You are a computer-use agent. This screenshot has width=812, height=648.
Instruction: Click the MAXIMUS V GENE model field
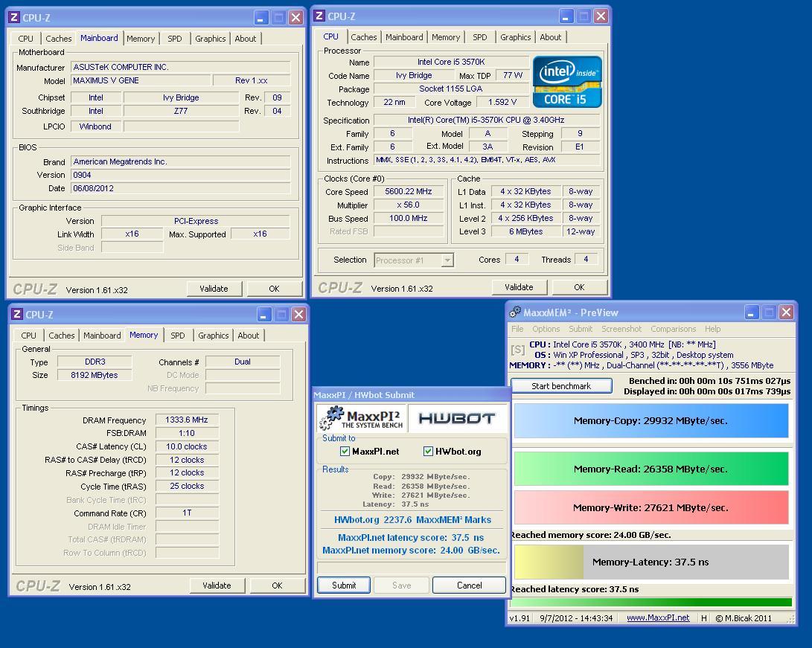coord(141,80)
